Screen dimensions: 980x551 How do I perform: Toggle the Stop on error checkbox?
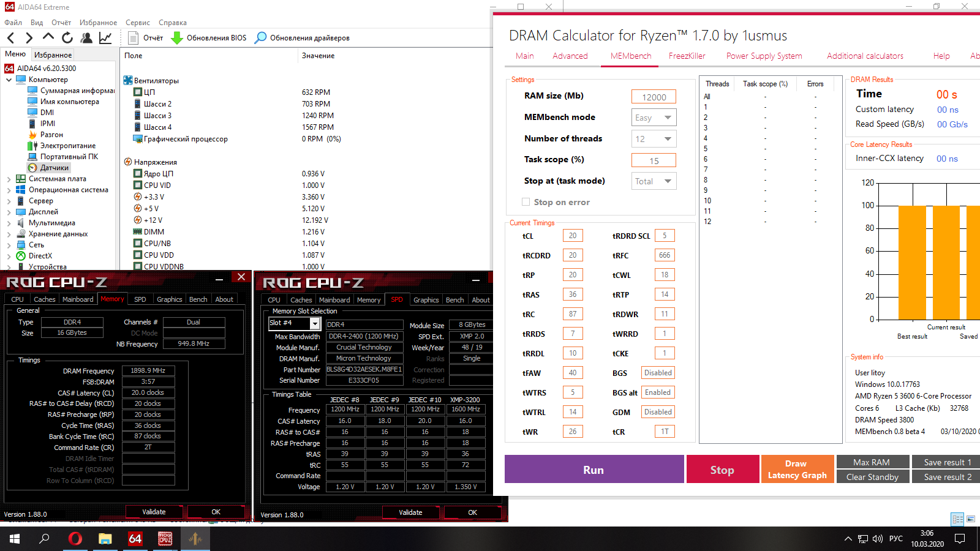pos(526,202)
